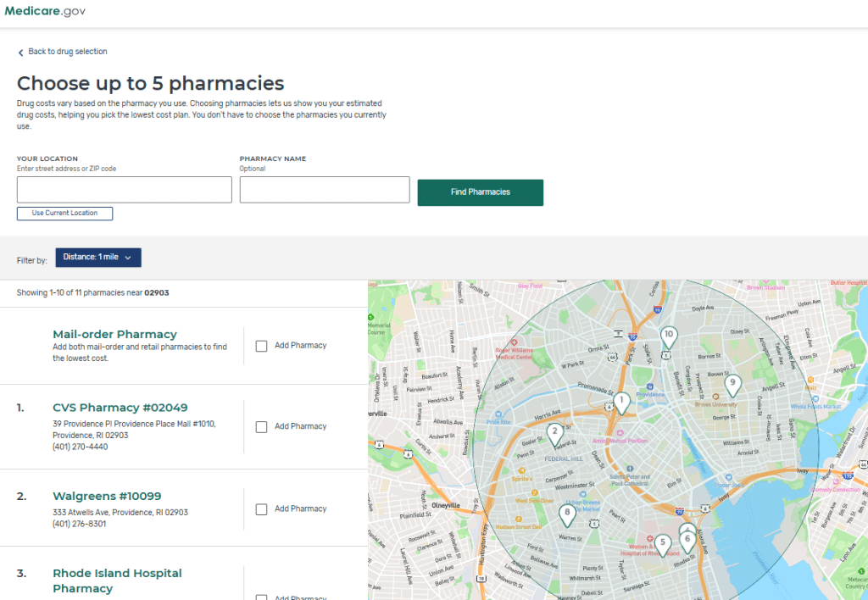Viewport: 868px width, 600px height.
Task: Click map pin number 10
Action: click(668, 336)
